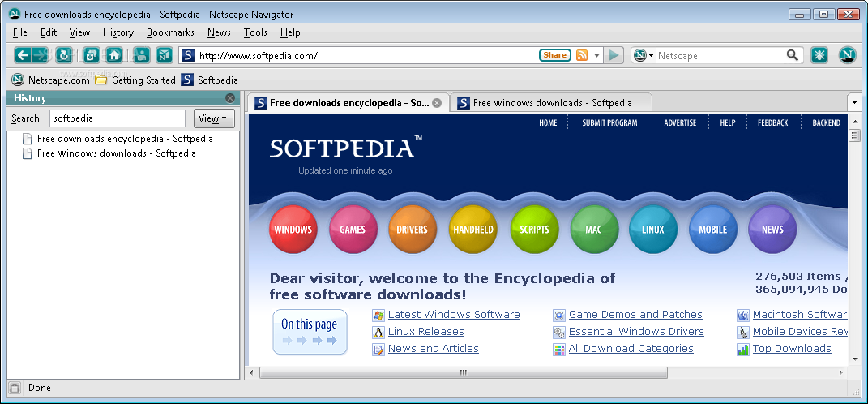Viewport: 868px width, 404px height.
Task: Go back using the Back arrow button
Action: tap(22, 55)
